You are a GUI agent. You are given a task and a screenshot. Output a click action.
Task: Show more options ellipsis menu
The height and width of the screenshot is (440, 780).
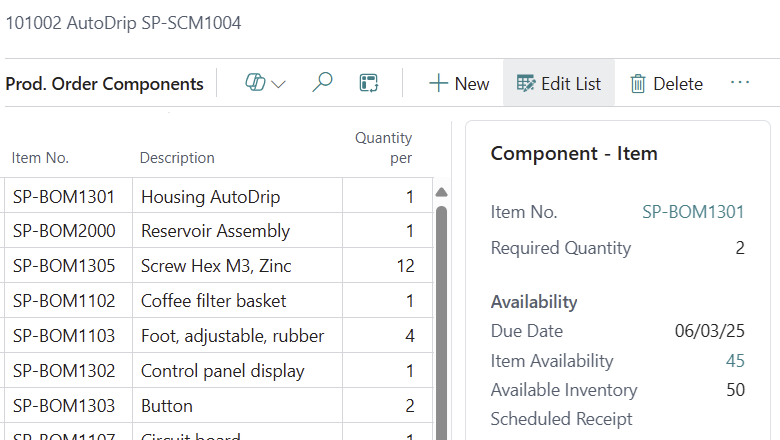740,83
